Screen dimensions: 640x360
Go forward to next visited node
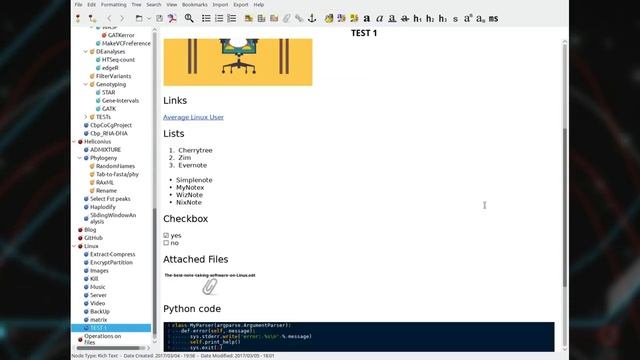pyautogui.click(x=122, y=18)
